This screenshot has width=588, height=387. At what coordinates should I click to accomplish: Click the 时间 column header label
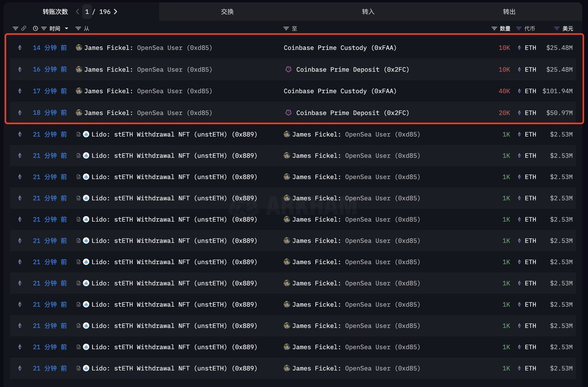pos(55,29)
